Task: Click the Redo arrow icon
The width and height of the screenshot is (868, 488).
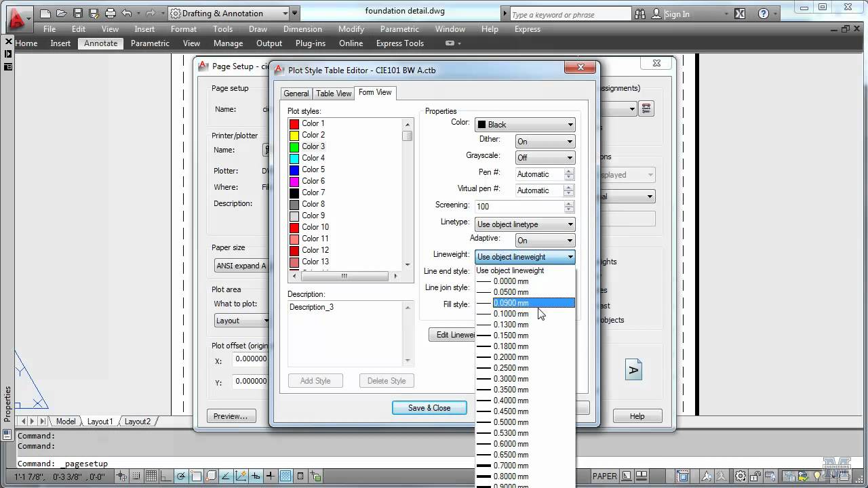Action: [x=150, y=13]
